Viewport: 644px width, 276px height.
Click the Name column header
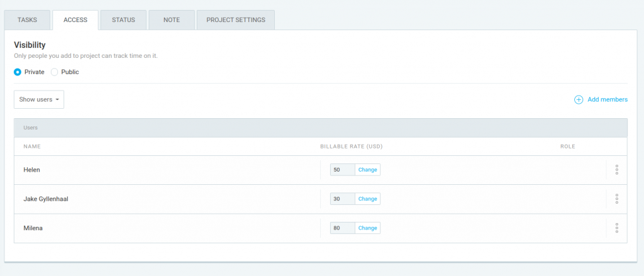pos(32,146)
